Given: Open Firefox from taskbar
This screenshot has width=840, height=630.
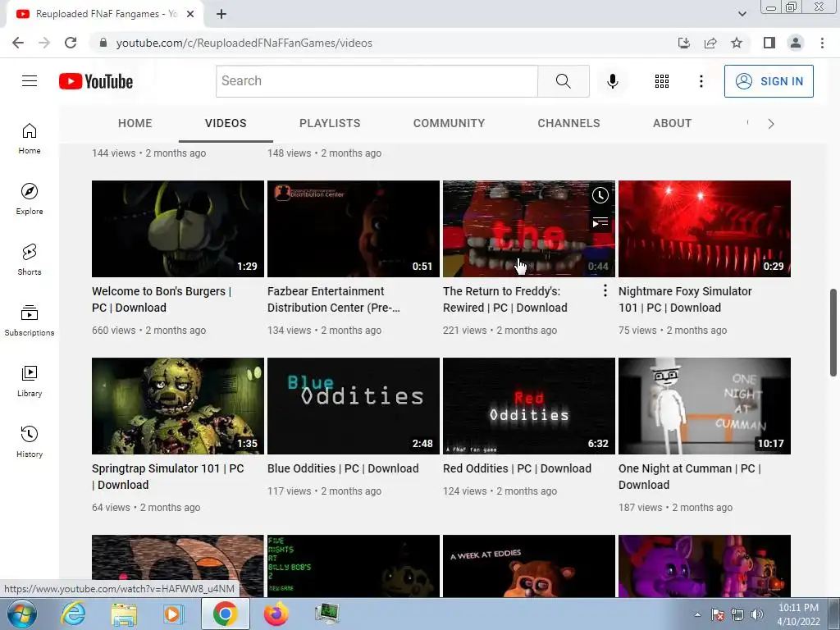Looking at the screenshot, I should coord(276,614).
